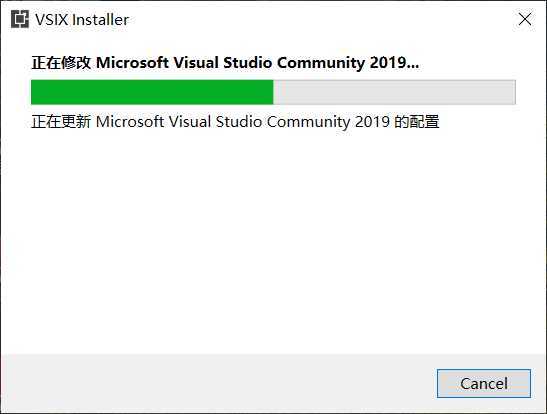Click the "正在更新" characters in the status line
Viewport: 547px width, 414px height.
coord(61,122)
